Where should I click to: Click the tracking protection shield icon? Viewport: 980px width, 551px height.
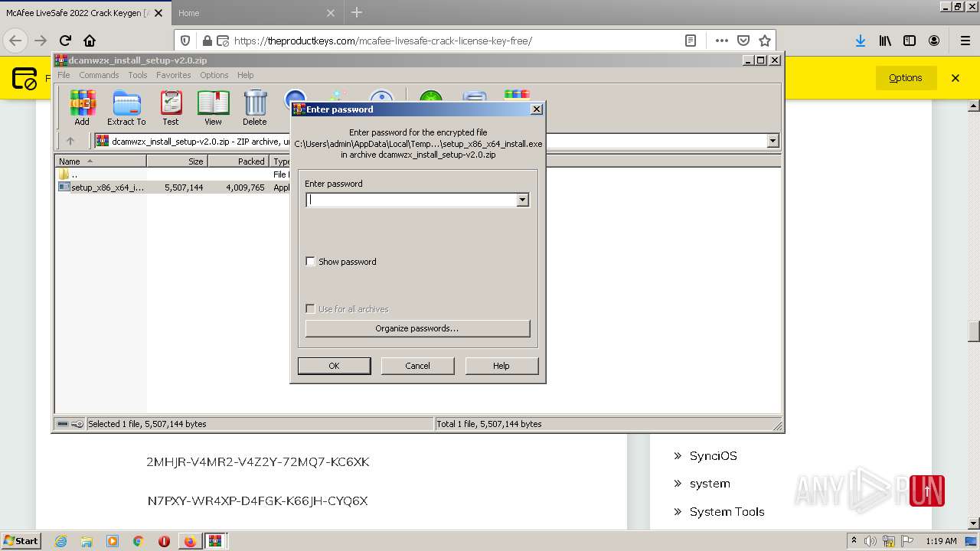tap(185, 41)
